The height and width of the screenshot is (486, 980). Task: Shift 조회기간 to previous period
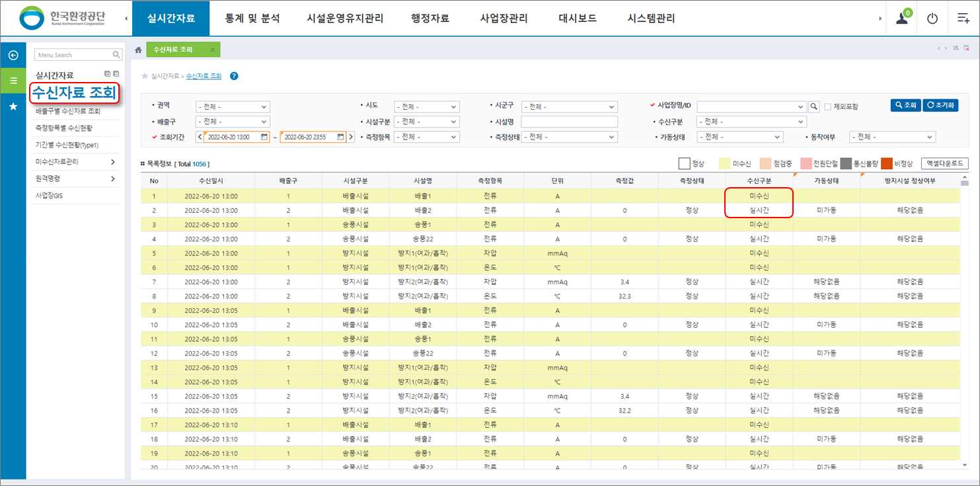pos(199,137)
